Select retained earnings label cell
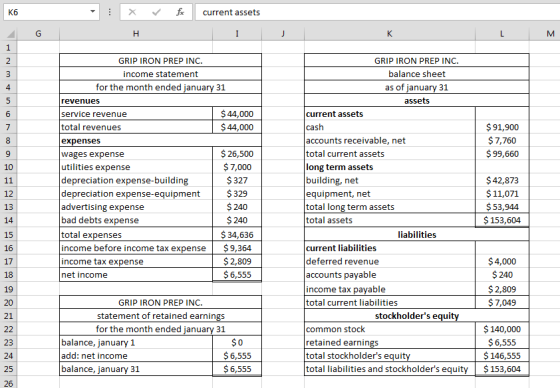Image resolution: width=560 pixels, height=388 pixels. [x=390, y=343]
